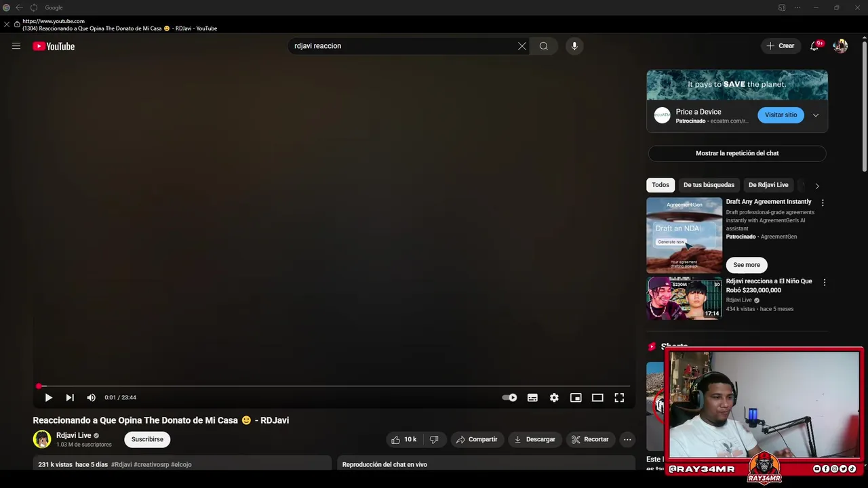This screenshot has height=488, width=868.
Task: Mute the video volume
Action: coord(92,398)
